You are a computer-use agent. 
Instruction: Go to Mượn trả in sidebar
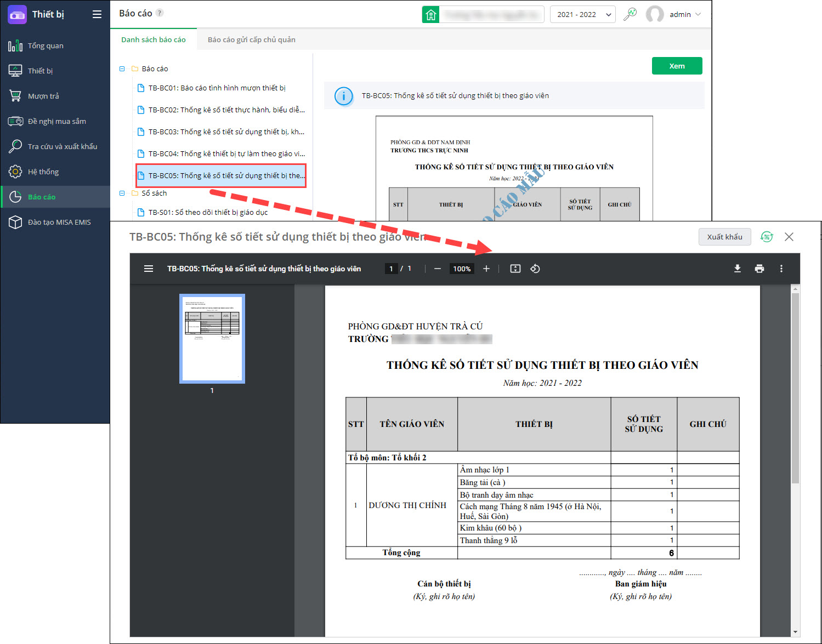click(x=55, y=96)
